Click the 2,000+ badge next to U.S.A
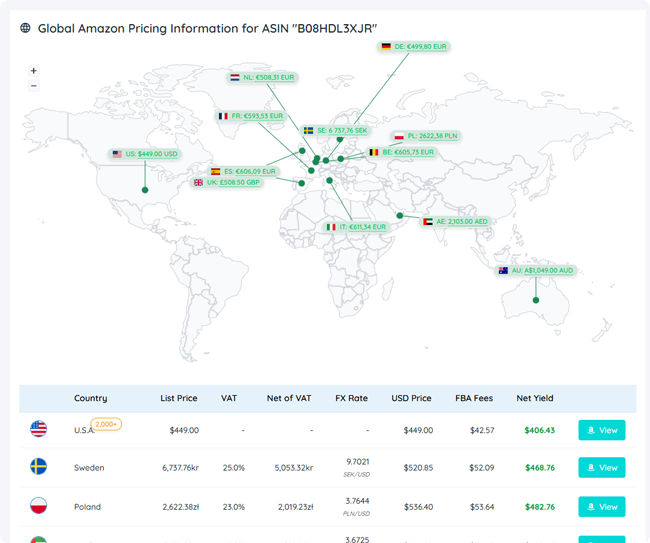This screenshot has width=650, height=543. [x=106, y=424]
